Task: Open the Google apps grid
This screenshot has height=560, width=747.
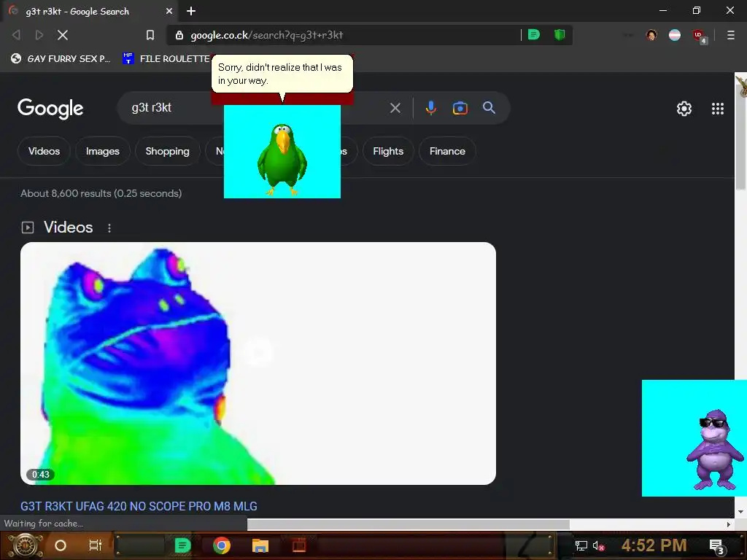Action: pyautogui.click(x=718, y=109)
